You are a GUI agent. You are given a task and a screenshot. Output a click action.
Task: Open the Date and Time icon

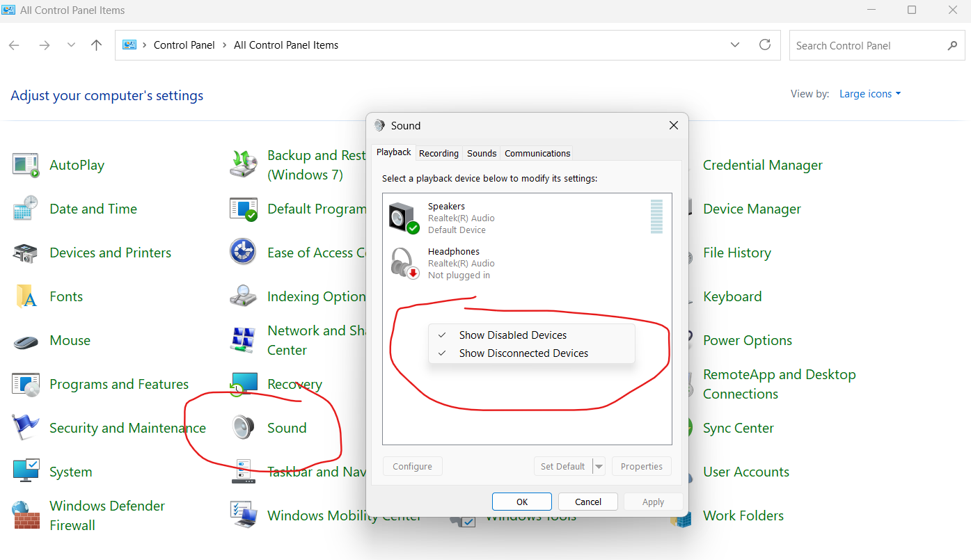(x=26, y=209)
